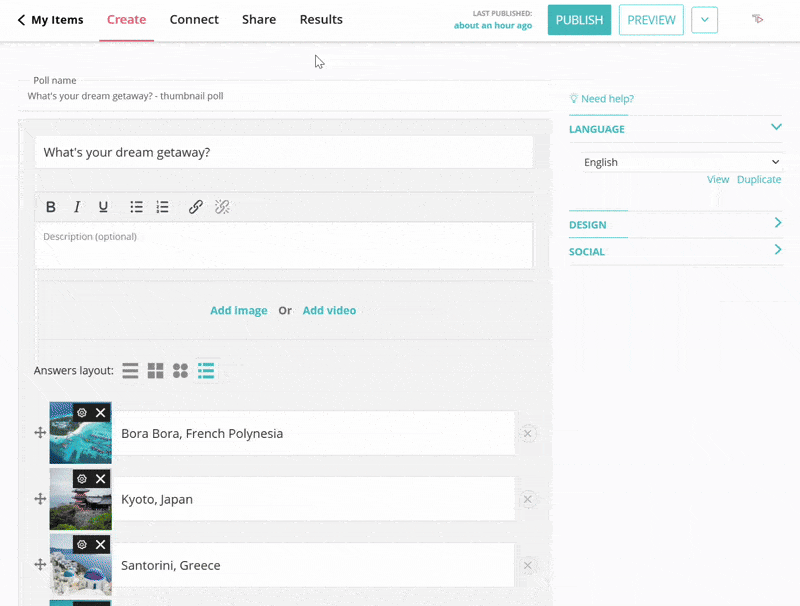This screenshot has width=800, height=606.
Task: Expand the DESIGN section
Action: pos(778,223)
